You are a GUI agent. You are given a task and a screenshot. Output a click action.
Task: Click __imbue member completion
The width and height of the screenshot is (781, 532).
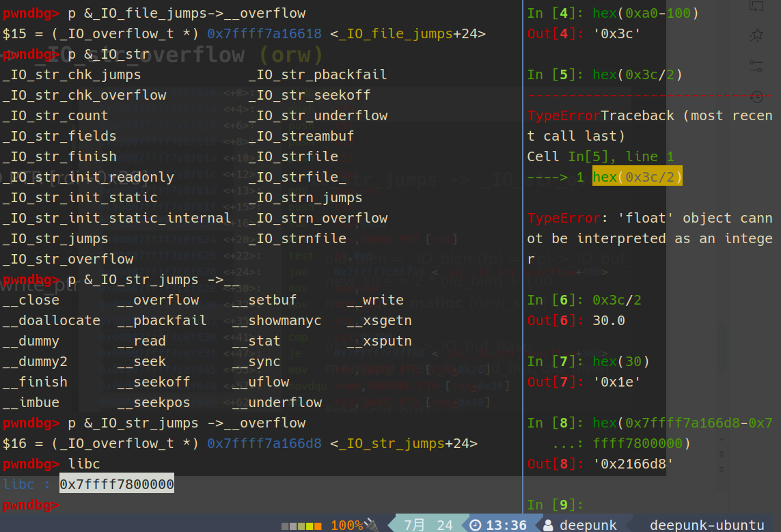31,402
